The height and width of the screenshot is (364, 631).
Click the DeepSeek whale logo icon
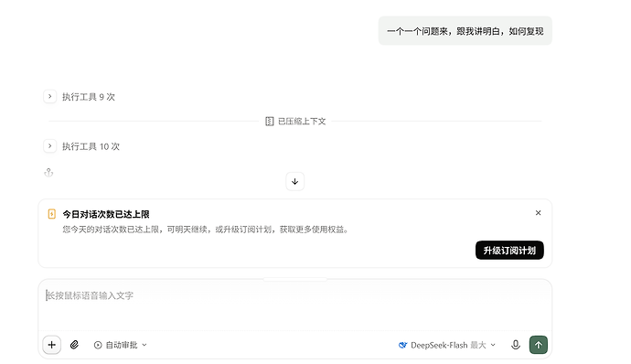click(x=402, y=345)
